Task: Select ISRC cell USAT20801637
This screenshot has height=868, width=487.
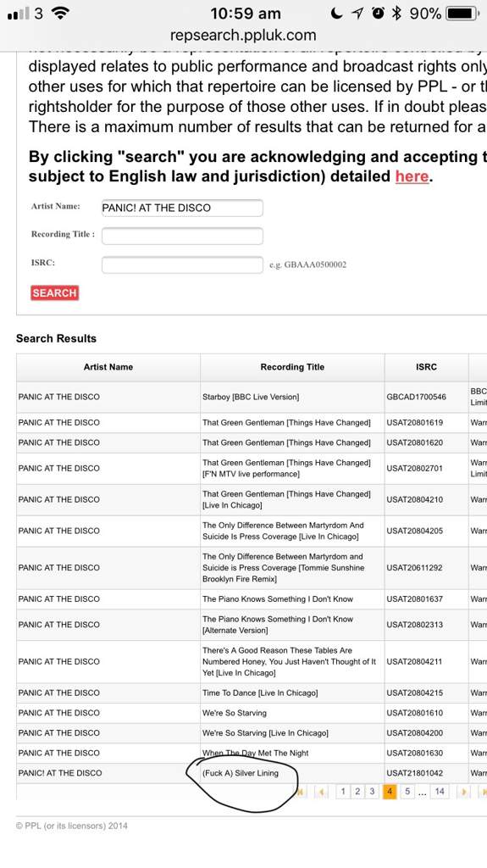Action: (426, 599)
